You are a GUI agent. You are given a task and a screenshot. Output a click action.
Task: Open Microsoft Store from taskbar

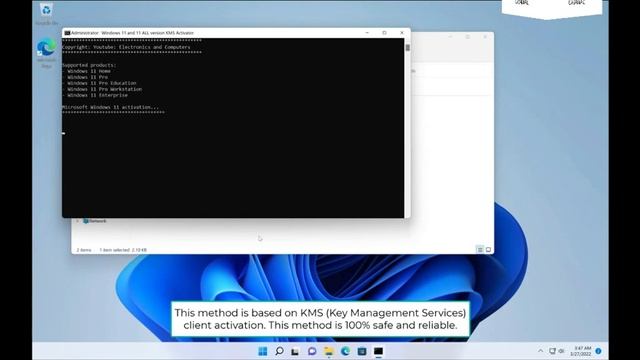point(362,351)
